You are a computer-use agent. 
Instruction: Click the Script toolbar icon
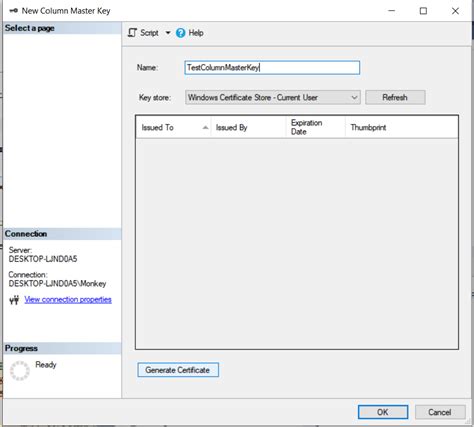132,33
